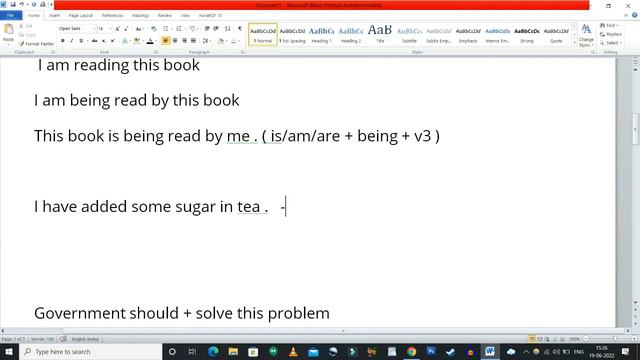Align text left
Screen dimensions: 640x360
(x=165, y=41)
